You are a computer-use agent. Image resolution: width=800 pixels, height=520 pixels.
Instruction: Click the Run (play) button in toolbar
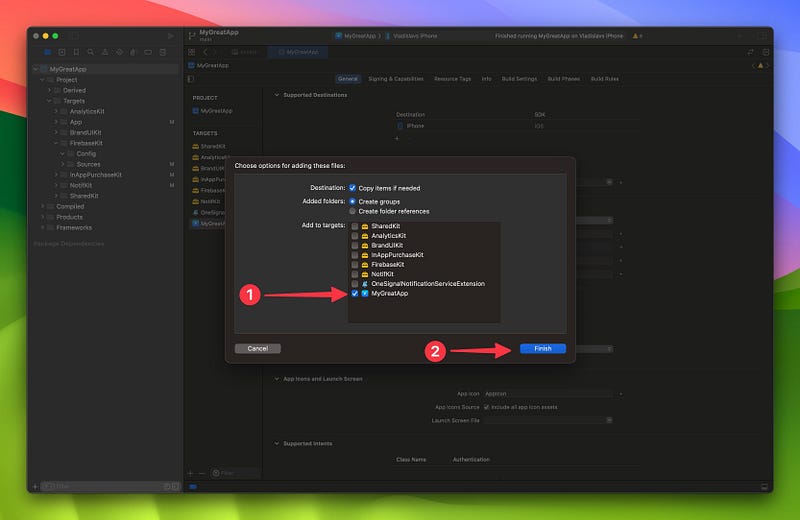pos(170,36)
